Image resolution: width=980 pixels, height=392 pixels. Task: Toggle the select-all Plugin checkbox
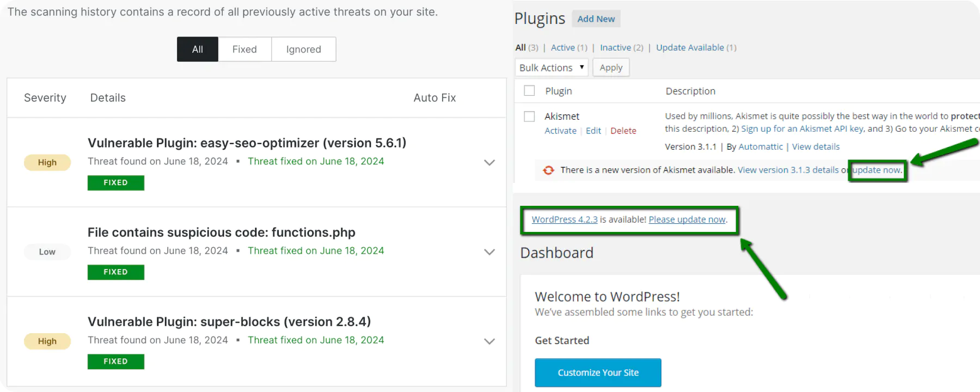pos(529,91)
